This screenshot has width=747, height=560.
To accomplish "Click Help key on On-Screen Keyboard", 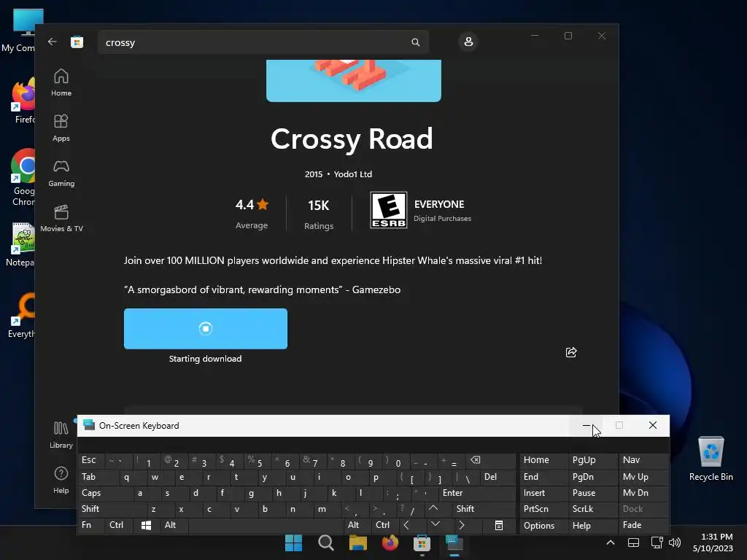I will pyautogui.click(x=592, y=525).
